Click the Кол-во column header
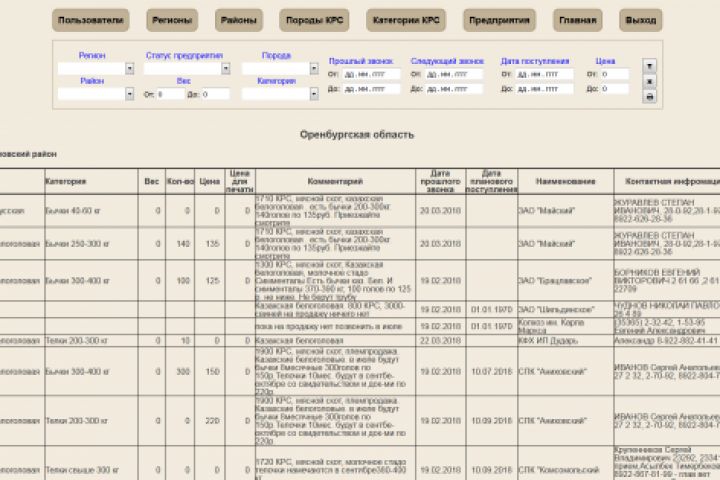 (x=180, y=181)
